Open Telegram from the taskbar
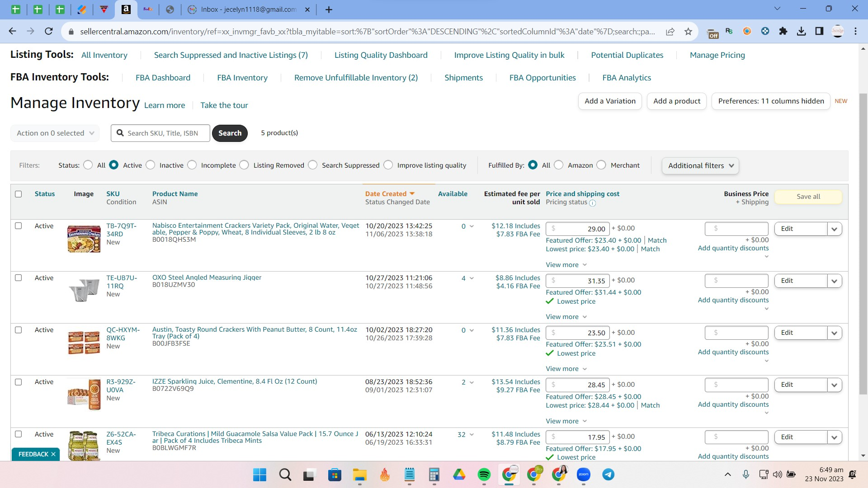Viewport: 868px width, 488px height. 609,474
